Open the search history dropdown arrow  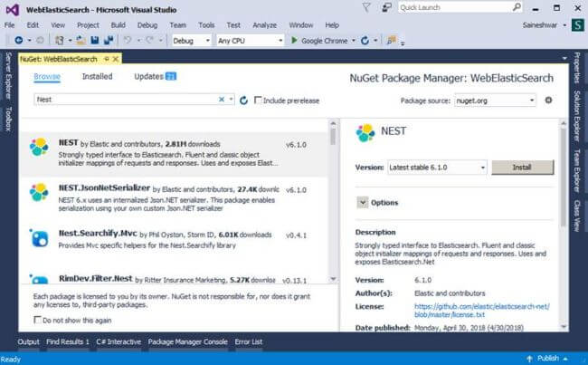[231, 99]
